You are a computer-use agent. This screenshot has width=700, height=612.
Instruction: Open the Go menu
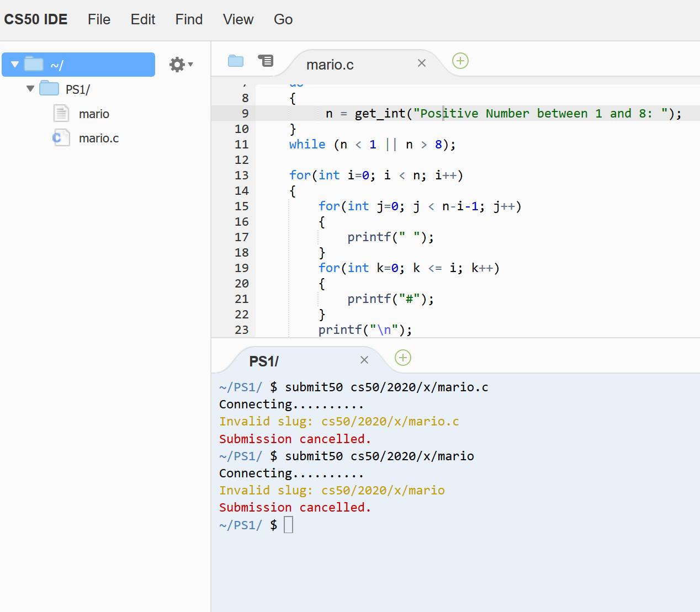click(x=283, y=19)
